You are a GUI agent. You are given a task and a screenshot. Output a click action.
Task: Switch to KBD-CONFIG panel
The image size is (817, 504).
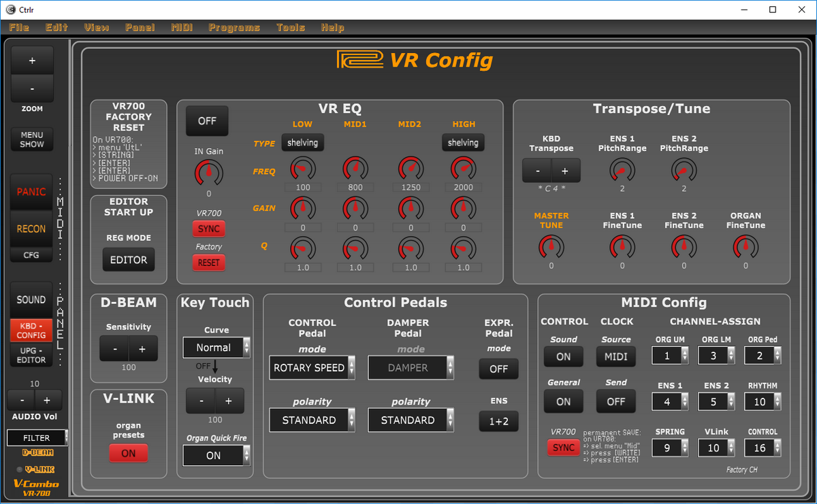click(31, 331)
